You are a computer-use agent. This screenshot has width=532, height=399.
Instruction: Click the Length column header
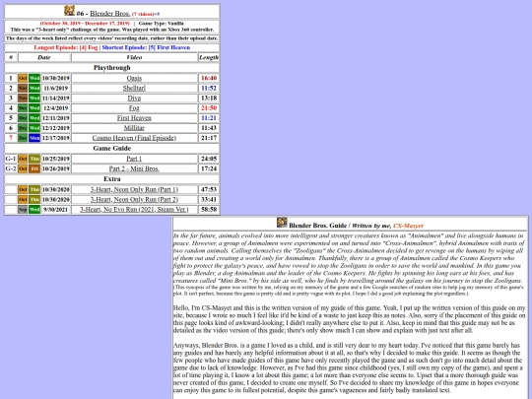coord(209,57)
